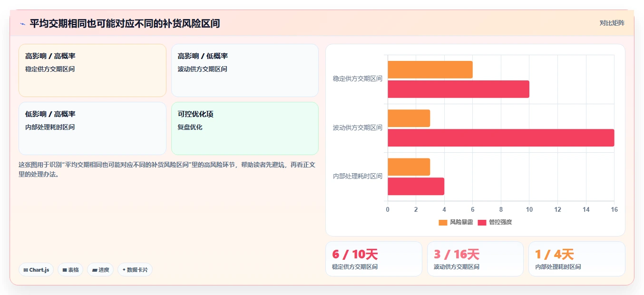Click the Chart.js tag

click(x=36, y=270)
